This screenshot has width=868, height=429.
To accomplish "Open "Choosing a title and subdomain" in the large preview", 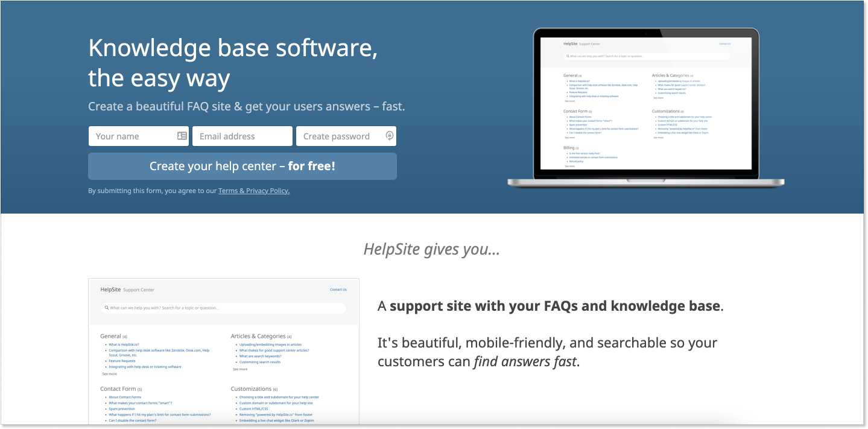I will pyautogui.click(x=279, y=398).
